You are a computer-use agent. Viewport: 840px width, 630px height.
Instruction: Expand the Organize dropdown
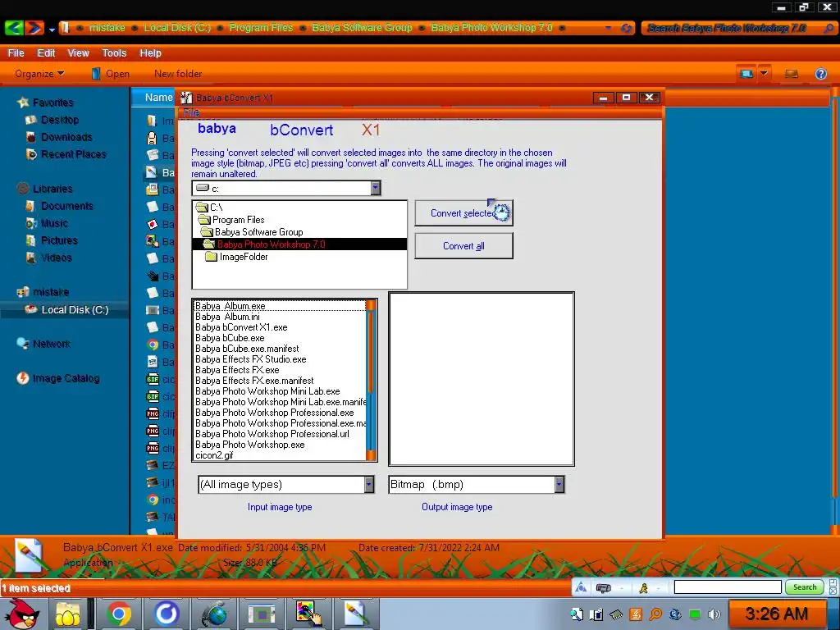[x=39, y=73]
